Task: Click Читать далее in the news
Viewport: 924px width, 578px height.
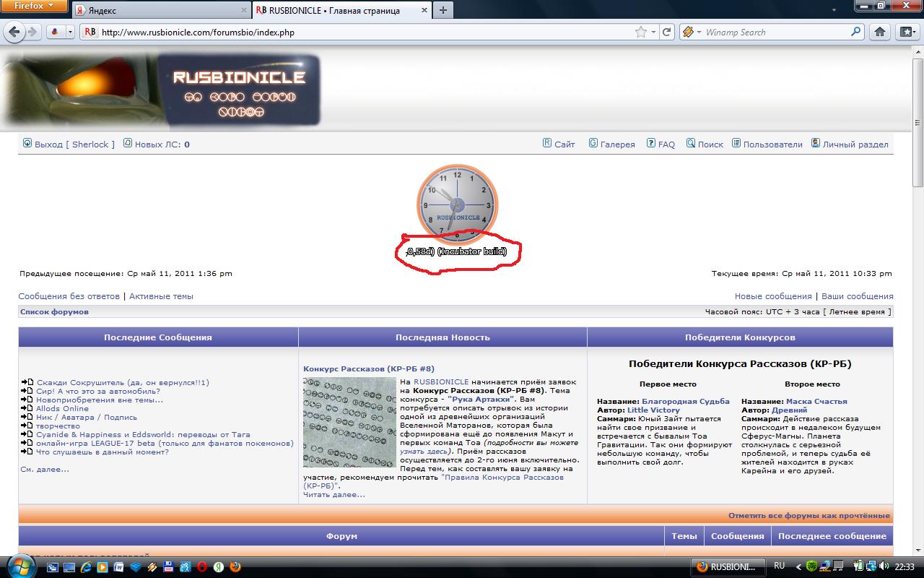Action: coord(334,495)
